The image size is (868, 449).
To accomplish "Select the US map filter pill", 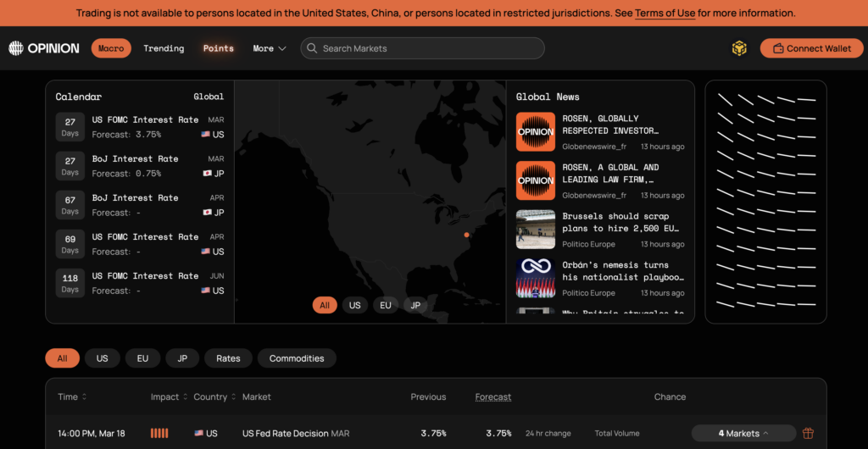I will (355, 305).
